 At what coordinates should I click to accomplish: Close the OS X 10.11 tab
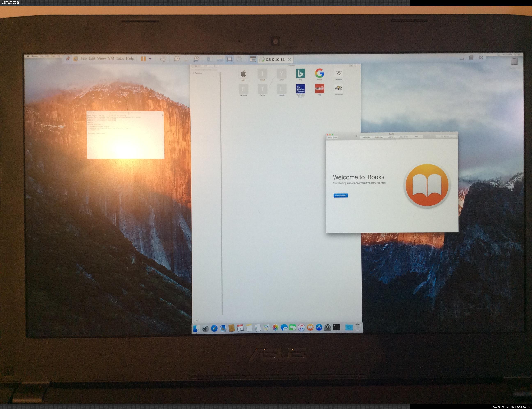pyautogui.click(x=289, y=59)
